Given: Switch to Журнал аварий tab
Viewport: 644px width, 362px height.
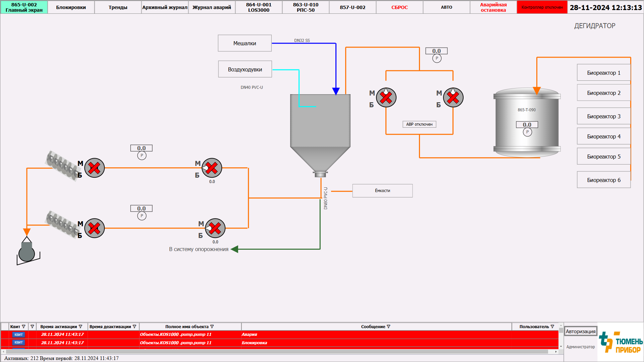Looking at the screenshot, I should [x=212, y=7].
